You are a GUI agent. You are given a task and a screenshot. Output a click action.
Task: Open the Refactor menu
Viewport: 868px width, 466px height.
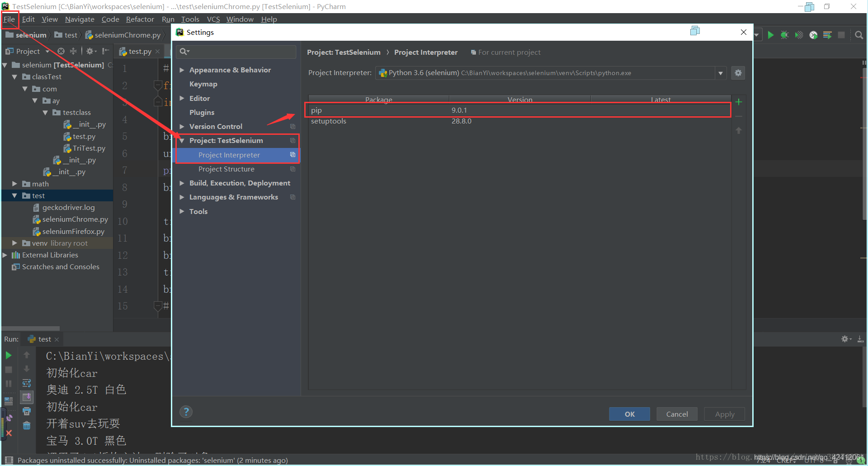click(x=140, y=19)
